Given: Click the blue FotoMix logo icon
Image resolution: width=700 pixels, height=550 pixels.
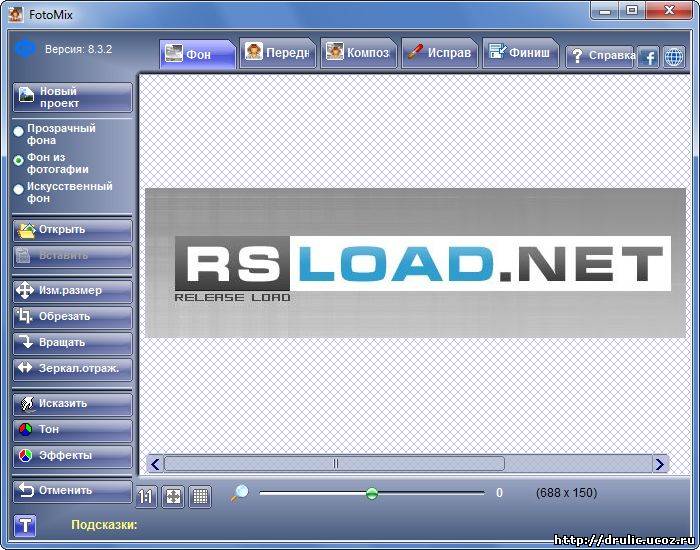Looking at the screenshot, I should (25, 48).
